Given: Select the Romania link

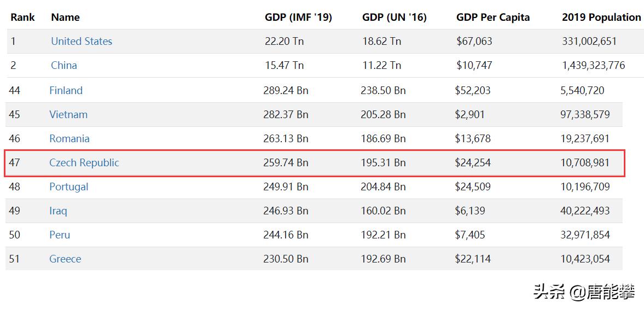Looking at the screenshot, I should coord(69,139).
